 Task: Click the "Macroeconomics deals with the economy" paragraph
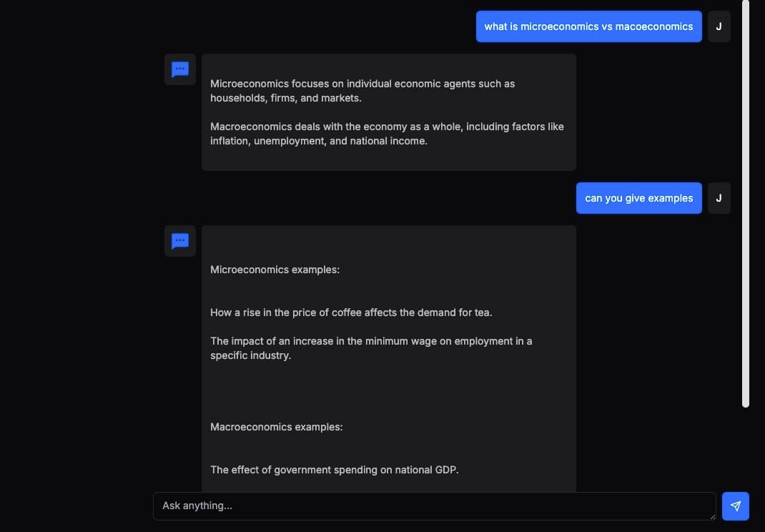tap(387, 134)
